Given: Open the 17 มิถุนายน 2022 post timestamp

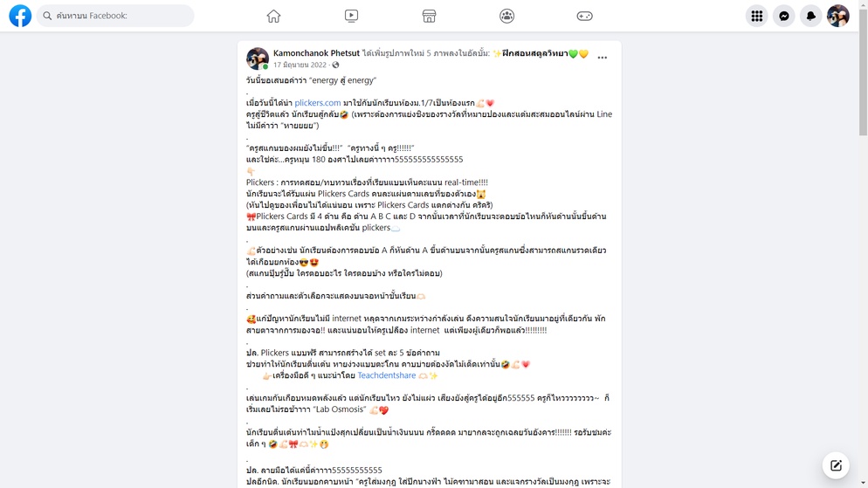Looking at the screenshot, I should click(x=300, y=65).
